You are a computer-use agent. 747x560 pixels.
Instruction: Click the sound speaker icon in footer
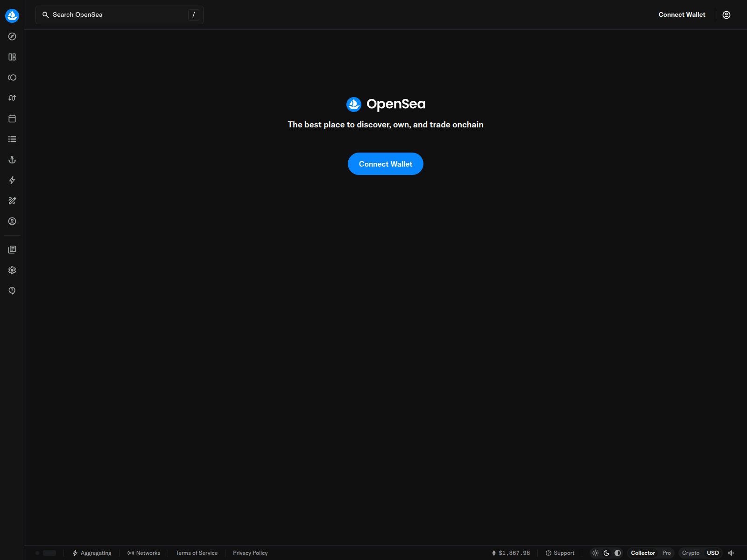731,553
